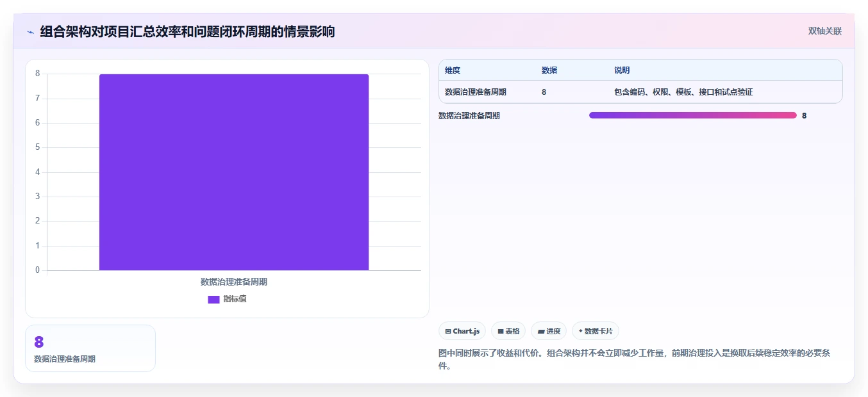The width and height of the screenshot is (868, 397).
Task: Click the 说明 table column header
Action: (622, 70)
